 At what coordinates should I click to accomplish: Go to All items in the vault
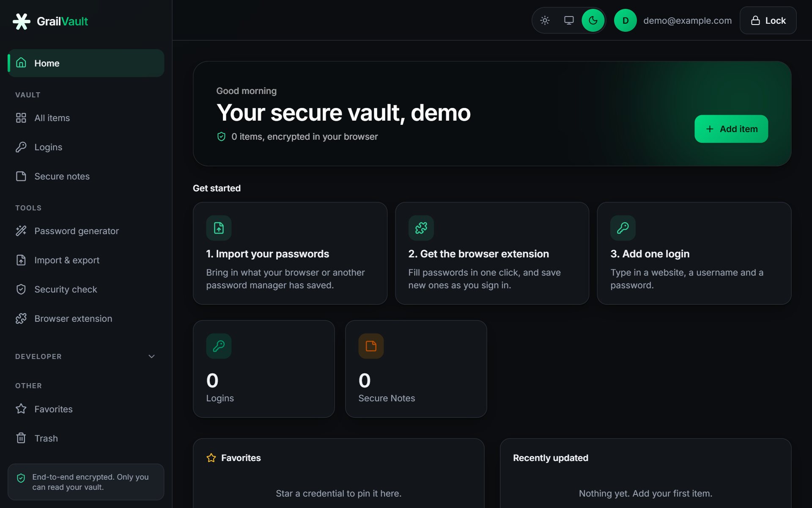pyautogui.click(x=86, y=118)
